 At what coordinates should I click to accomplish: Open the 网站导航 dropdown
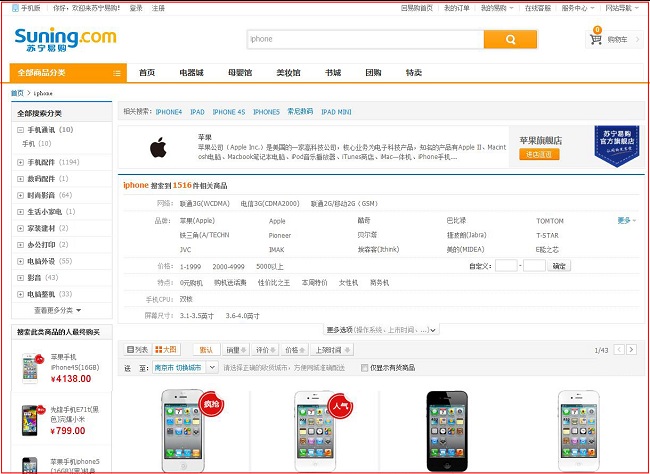(621, 8)
